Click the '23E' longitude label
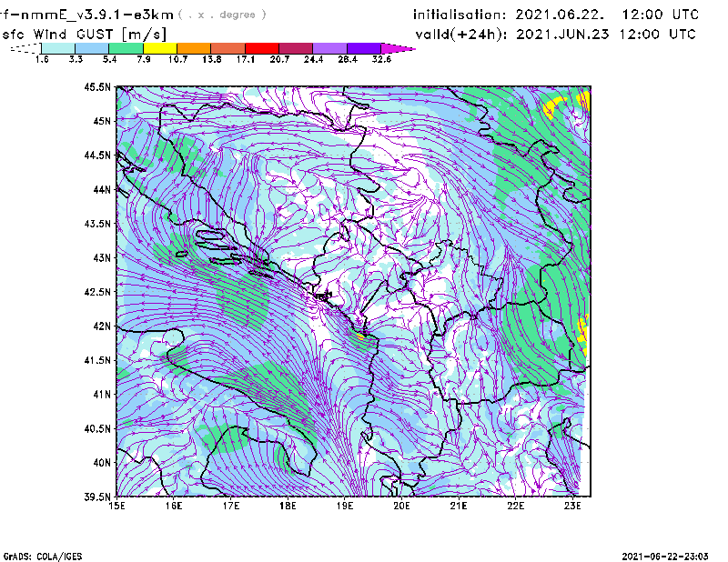This screenshot has height=562, width=728. (x=572, y=506)
